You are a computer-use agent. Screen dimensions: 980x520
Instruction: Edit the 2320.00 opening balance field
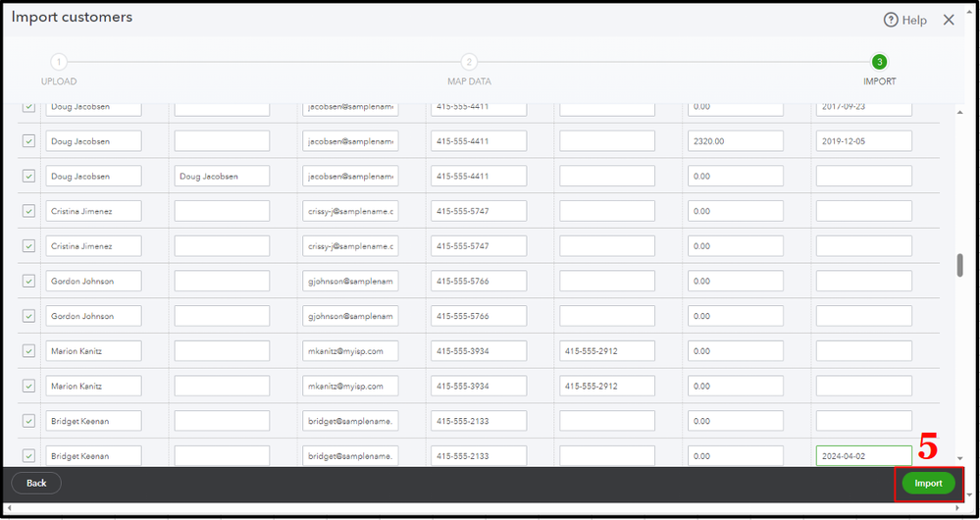point(736,141)
